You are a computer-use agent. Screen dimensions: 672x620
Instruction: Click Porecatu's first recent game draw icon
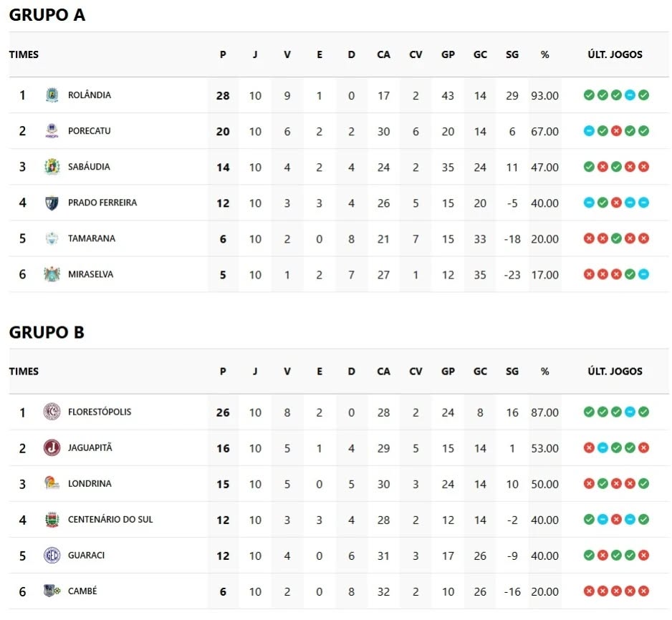pyautogui.click(x=589, y=131)
